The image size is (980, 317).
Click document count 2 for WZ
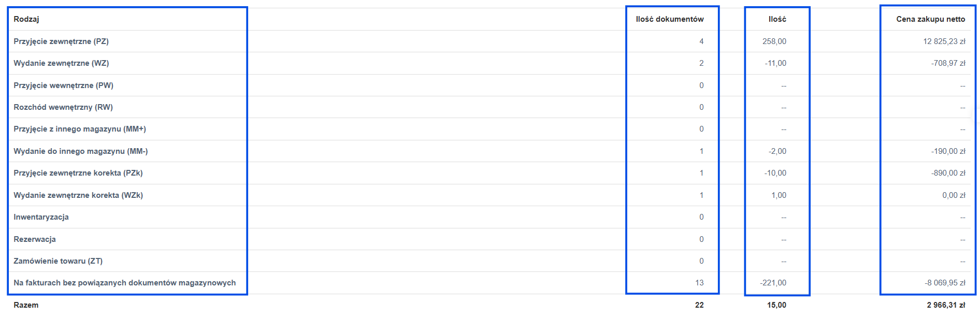[701, 63]
